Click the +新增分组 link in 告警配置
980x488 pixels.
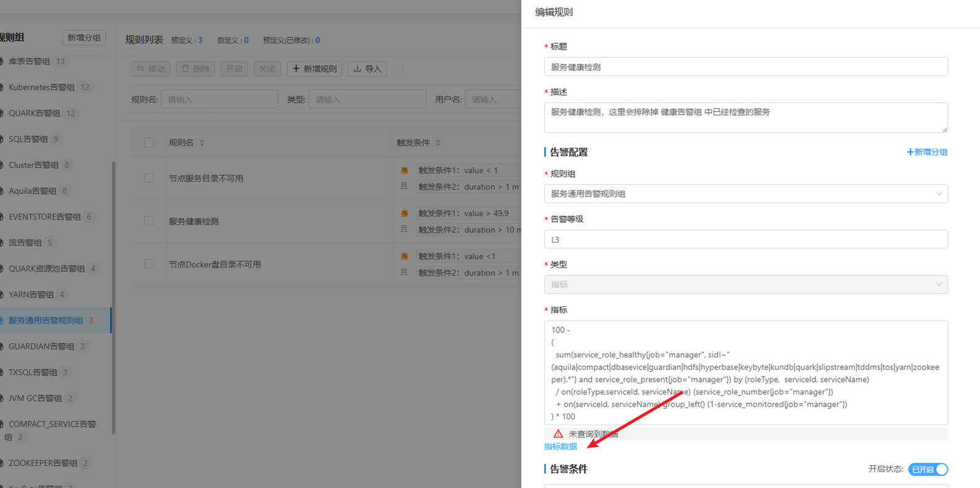(x=927, y=152)
